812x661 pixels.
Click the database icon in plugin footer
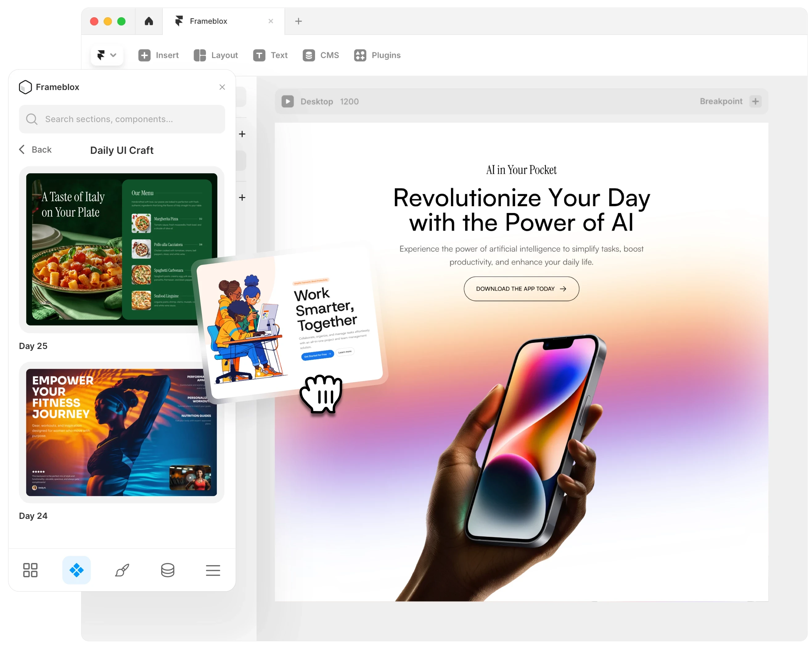(x=167, y=570)
